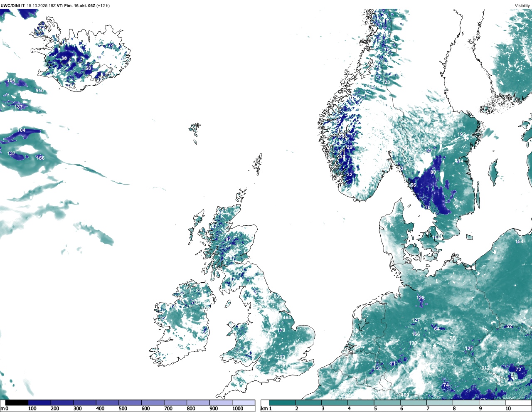Image resolution: width=532 pixels, height=412 pixels.
Task: Pick the 600–700 m legend swatch
Action: tap(153, 403)
